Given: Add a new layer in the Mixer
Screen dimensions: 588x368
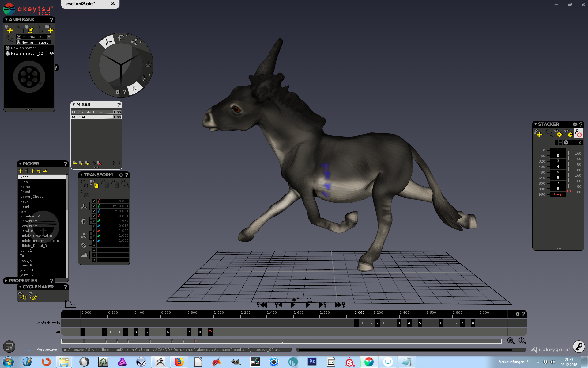Looking at the screenshot, I should [x=74, y=163].
